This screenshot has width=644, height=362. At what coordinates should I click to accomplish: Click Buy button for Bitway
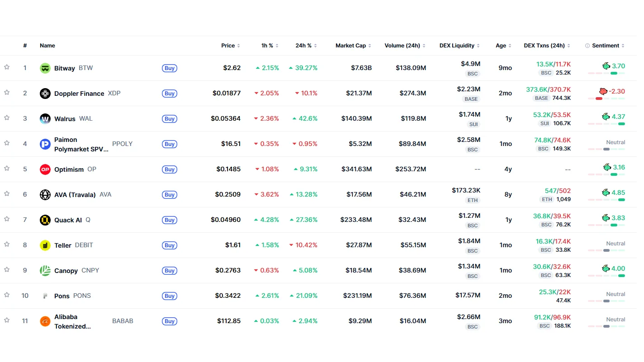[170, 68]
